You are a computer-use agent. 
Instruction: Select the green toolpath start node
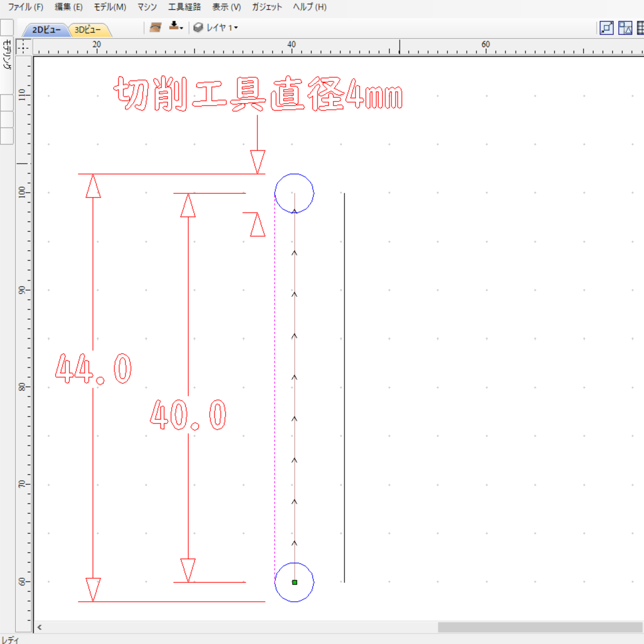pyautogui.click(x=295, y=582)
